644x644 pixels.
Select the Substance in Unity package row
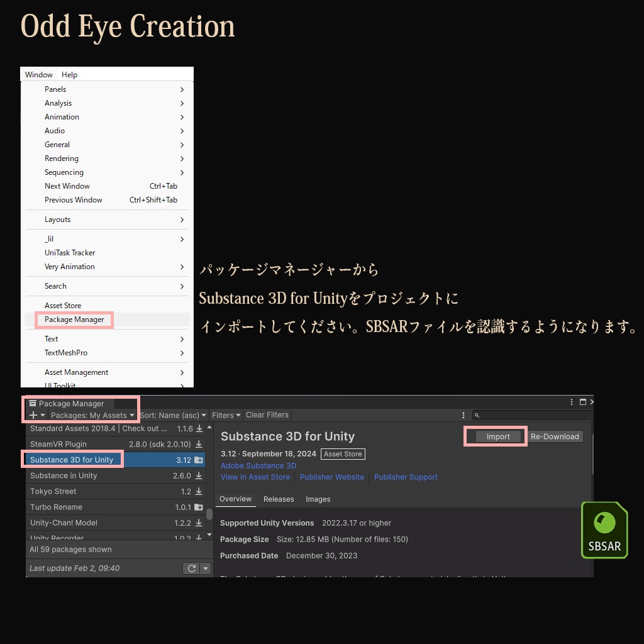116,475
